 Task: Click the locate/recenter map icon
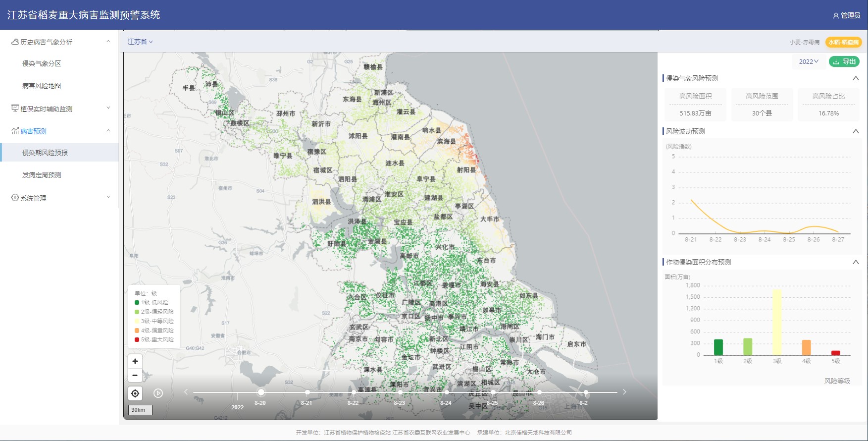135,393
